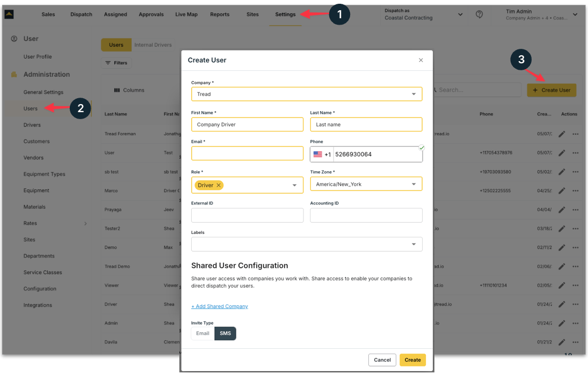Click the Search box in users table

coord(476,90)
